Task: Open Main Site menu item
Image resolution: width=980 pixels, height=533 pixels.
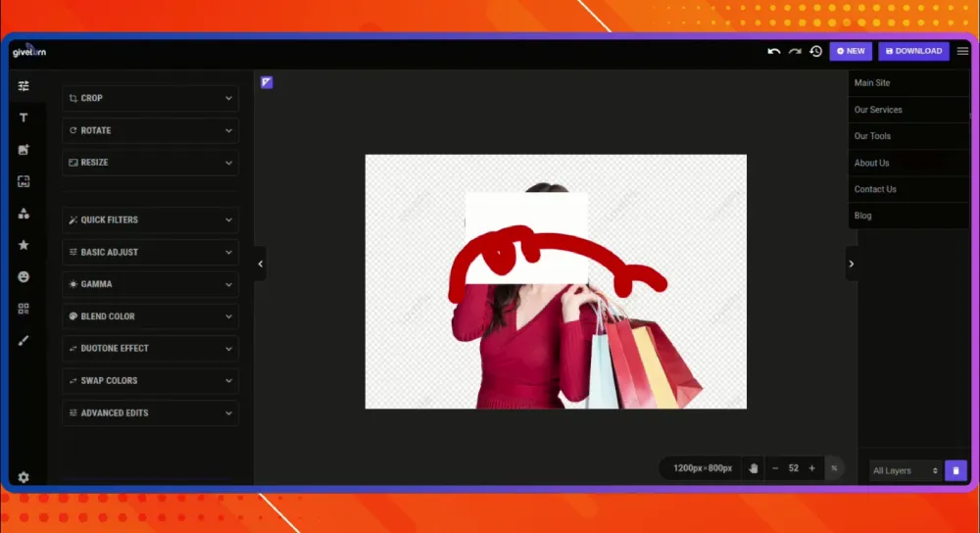Action: pyautogui.click(x=908, y=82)
